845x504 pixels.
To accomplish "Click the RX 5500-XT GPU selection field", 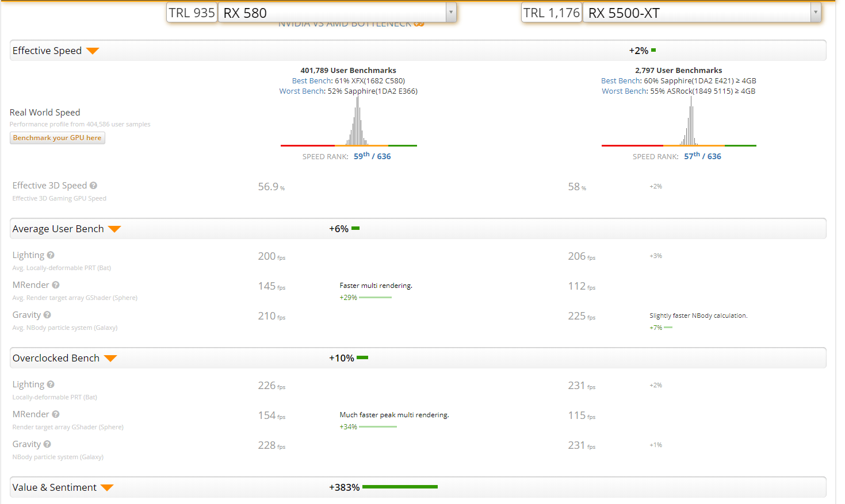I will [702, 12].
